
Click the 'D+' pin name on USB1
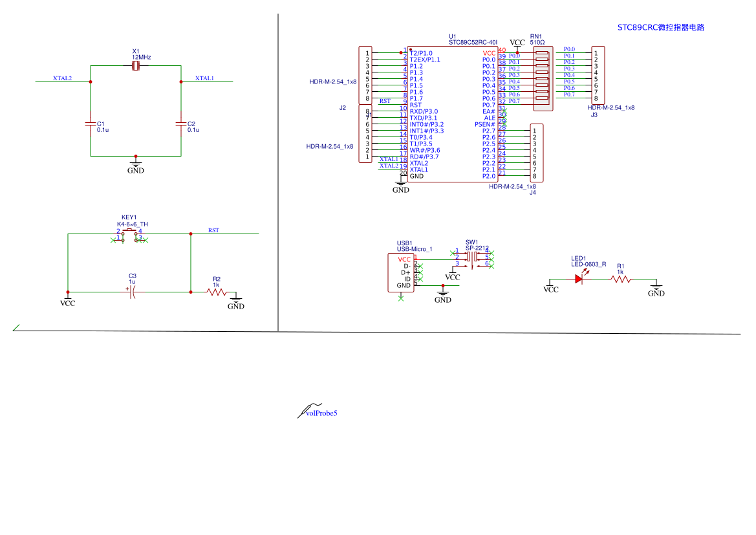coord(406,272)
